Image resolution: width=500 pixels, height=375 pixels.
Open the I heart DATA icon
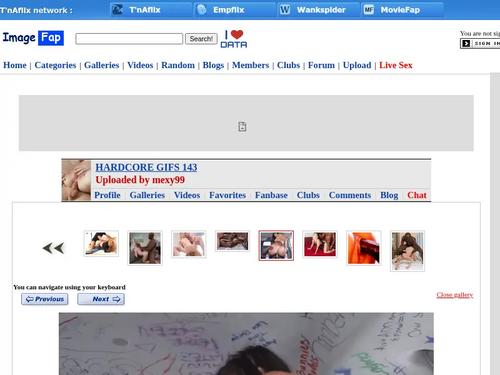(x=234, y=39)
